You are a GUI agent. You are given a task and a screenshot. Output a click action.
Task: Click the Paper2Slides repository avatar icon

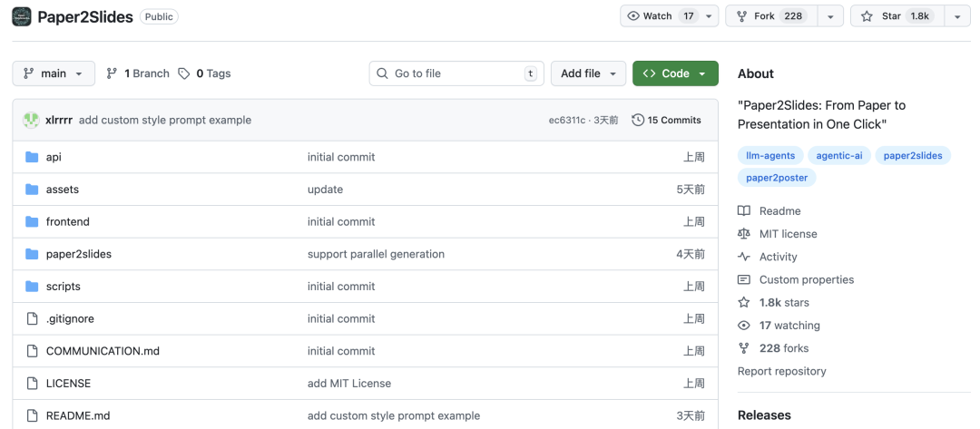click(22, 16)
